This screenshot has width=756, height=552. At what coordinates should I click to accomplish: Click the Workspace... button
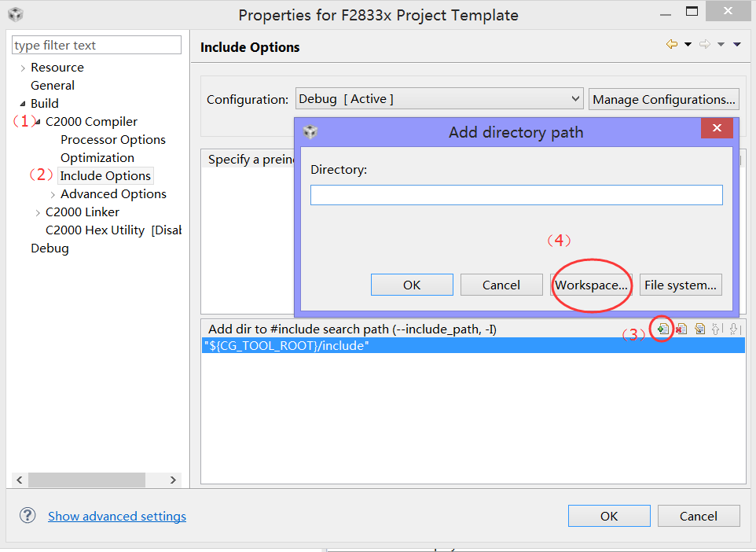click(x=591, y=285)
